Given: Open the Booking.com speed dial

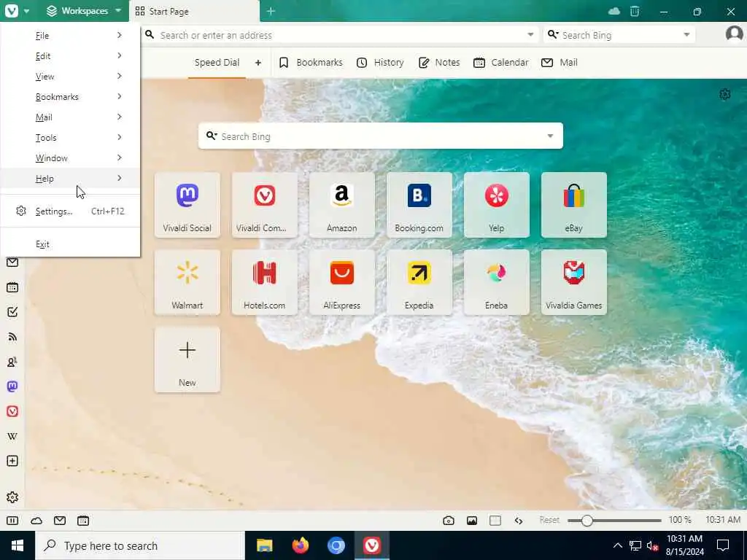Looking at the screenshot, I should (419, 205).
